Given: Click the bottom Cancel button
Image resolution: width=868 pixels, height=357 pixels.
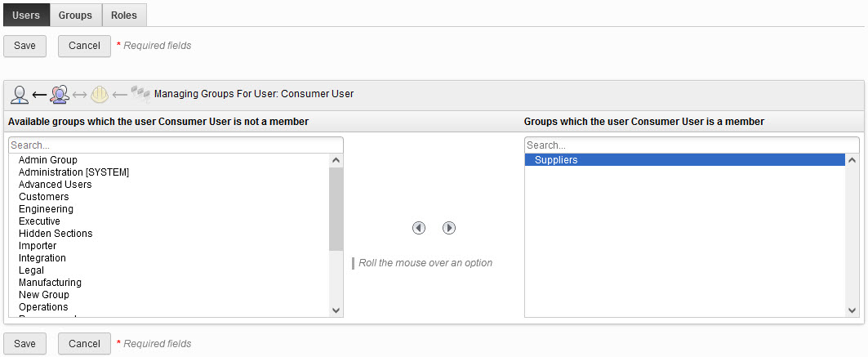Looking at the screenshot, I should click(84, 343).
